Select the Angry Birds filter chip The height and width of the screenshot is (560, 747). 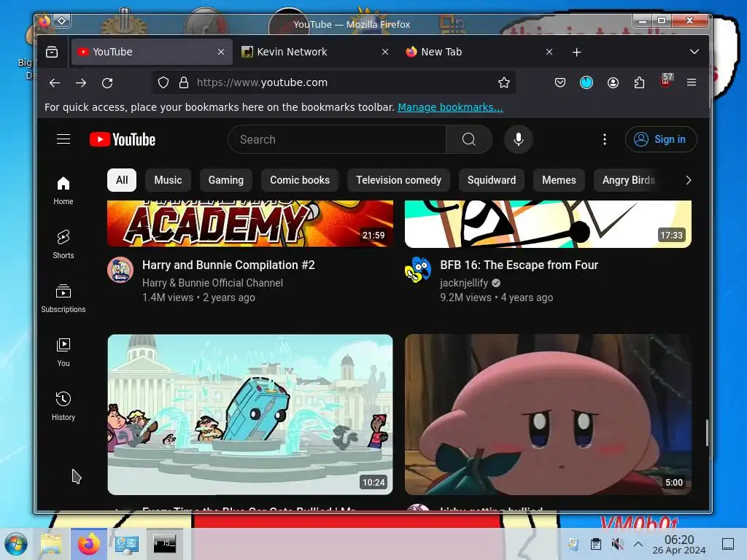coord(628,180)
